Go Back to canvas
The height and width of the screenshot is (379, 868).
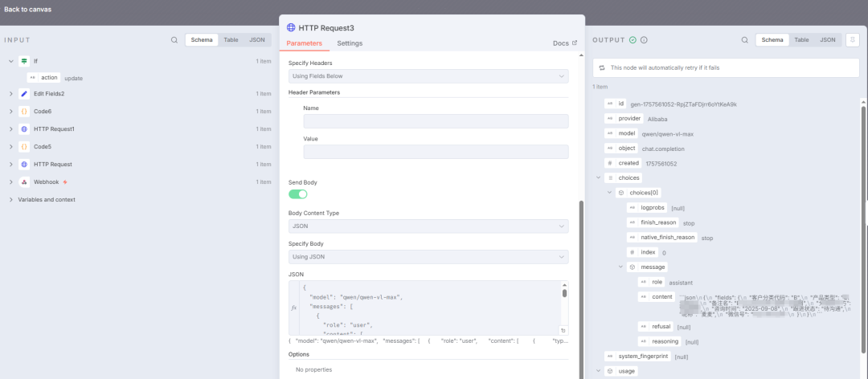tap(29, 9)
